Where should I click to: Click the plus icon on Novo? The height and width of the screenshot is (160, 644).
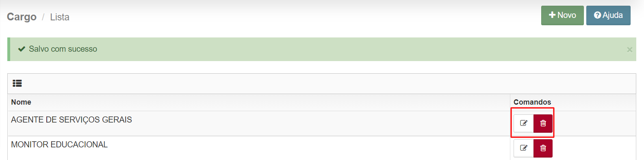[x=552, y=15]
